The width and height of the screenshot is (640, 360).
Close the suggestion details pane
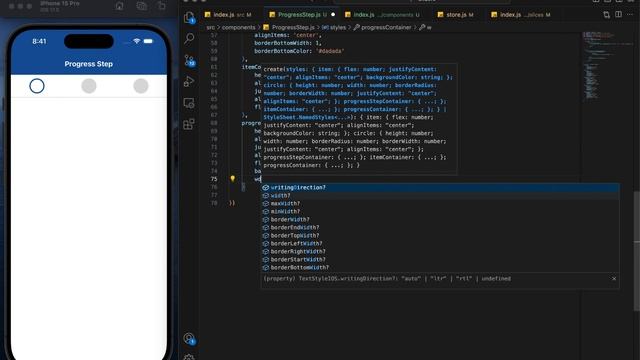click(x=614, y=278)
